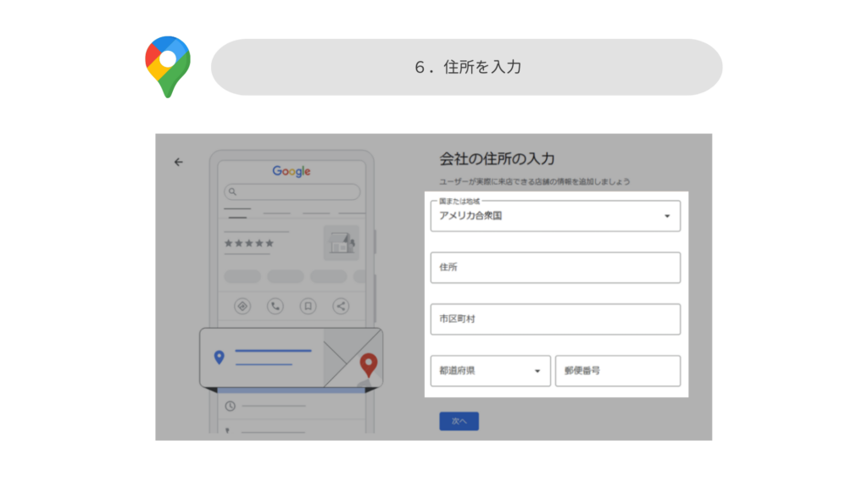The image size is (868, 488).
Task: Click the directions icon in phone mockup
Action: pyautogui.click(x=242, y=306)
